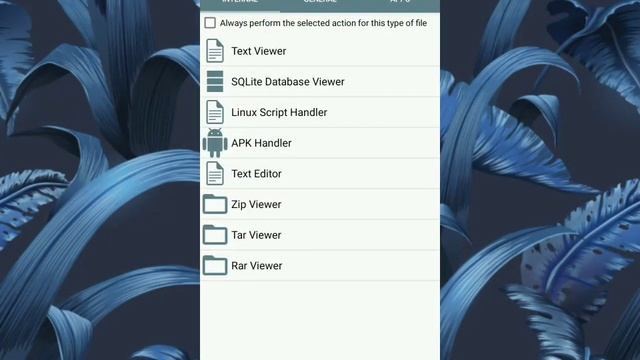The height and width of the screenshot is (360, 640).
Task: Click the Tar Viewer folder icon
Action: tap(215, 234)
